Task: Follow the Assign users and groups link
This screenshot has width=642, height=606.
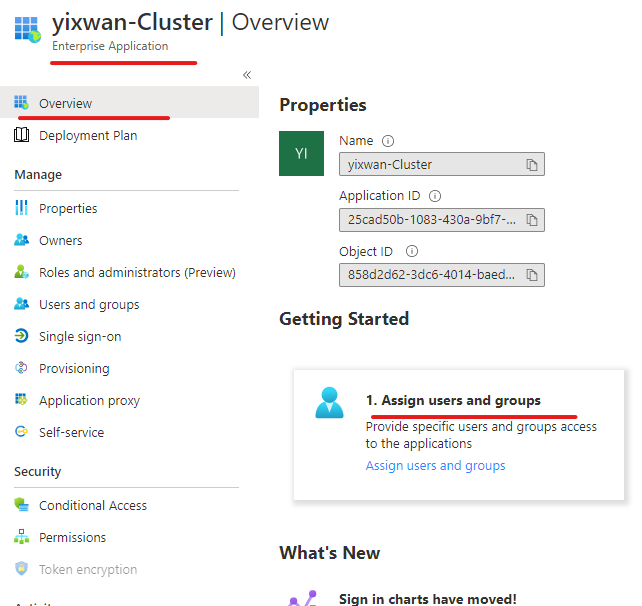Action: (x=435, y=466)
